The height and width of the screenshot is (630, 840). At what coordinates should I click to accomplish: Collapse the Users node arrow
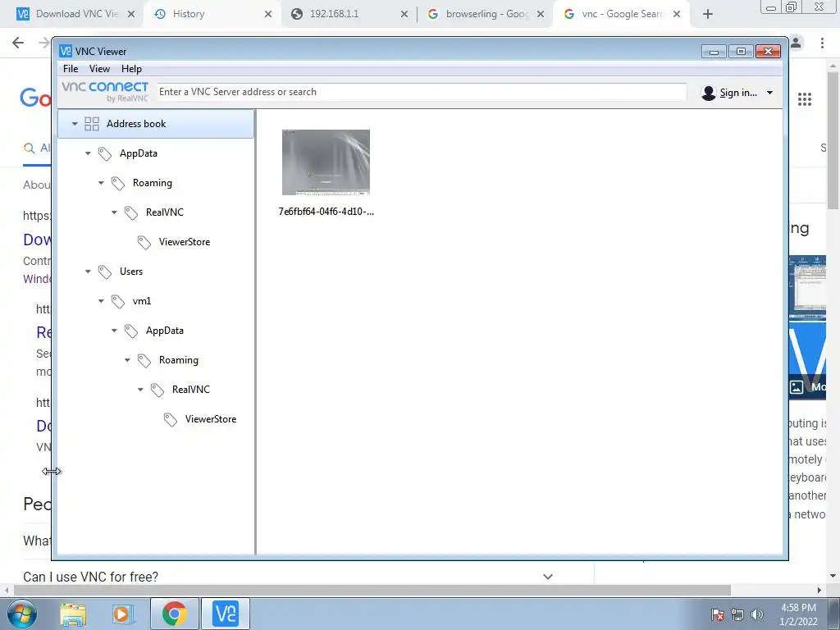[x=88, y=272]
